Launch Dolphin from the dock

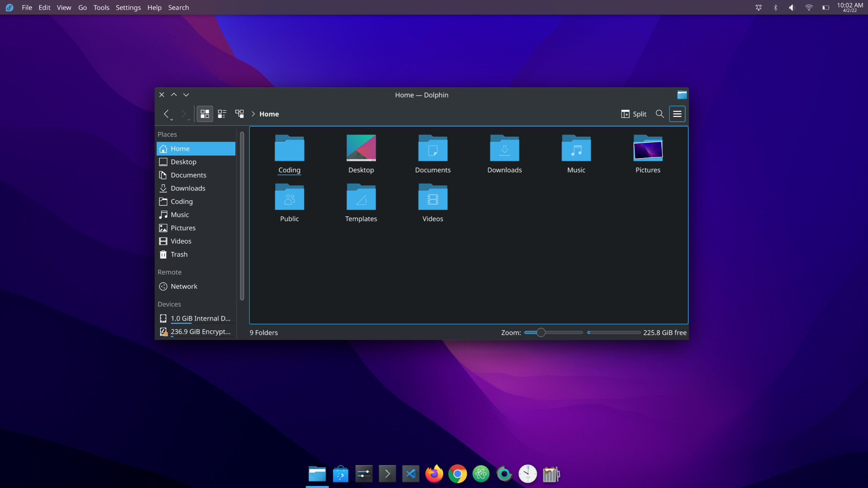[x=317, y=474]
